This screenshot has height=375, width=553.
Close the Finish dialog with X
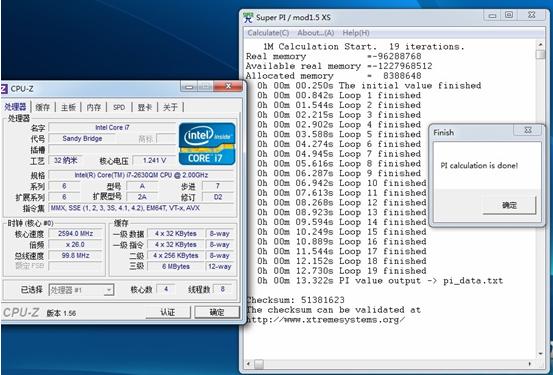pyautogui.click(x=528, y=130)
